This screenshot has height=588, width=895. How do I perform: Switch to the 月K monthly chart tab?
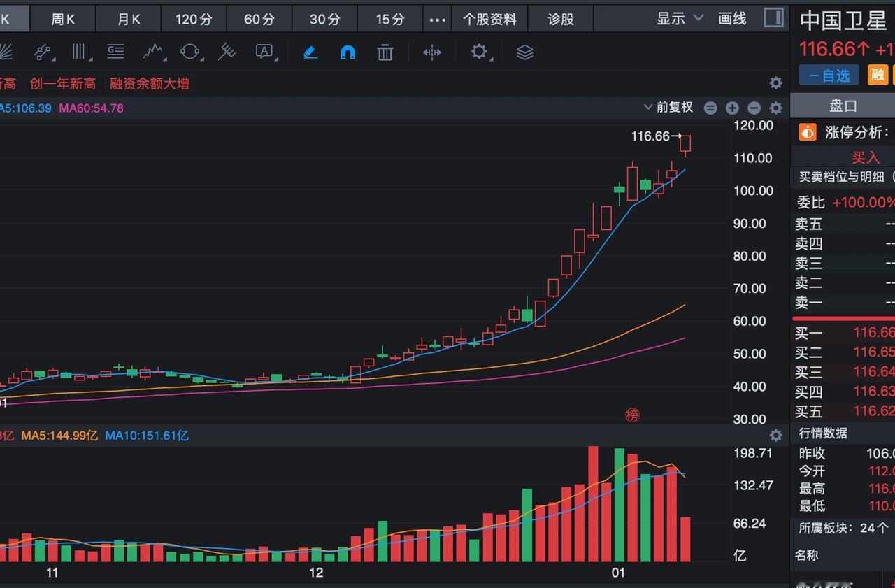click(x=128, y=19)
